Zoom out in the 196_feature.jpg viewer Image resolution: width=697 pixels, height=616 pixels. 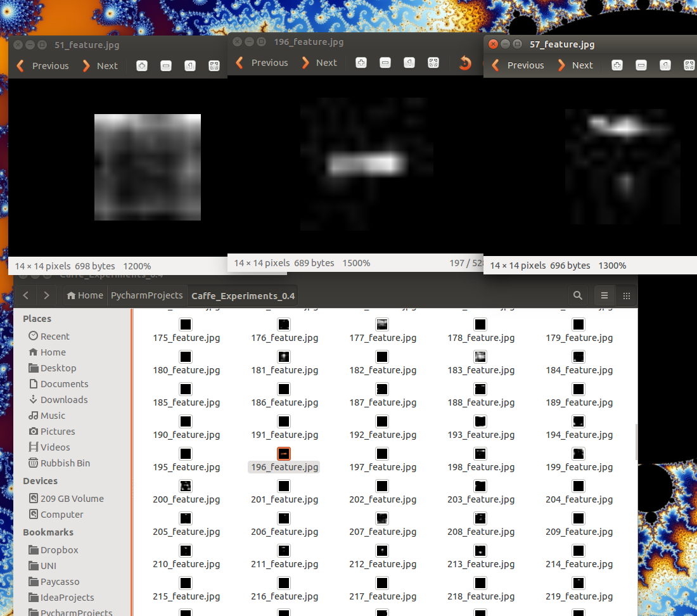click(385, 63)
